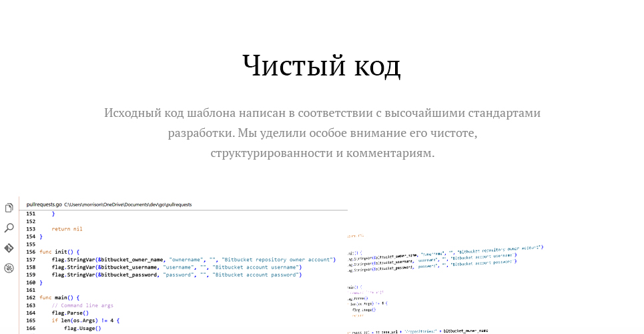Viewport: 644px width, 334px height.
Task: Click line number 162 in the gutter
Action: (x=31, y=298)
